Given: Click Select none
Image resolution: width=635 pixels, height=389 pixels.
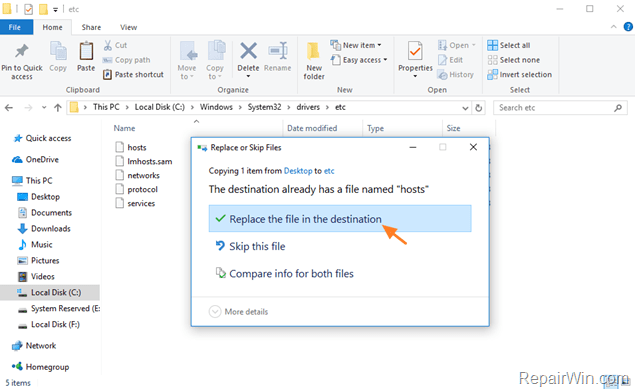Looking at the screenshot, I should 514,60.
